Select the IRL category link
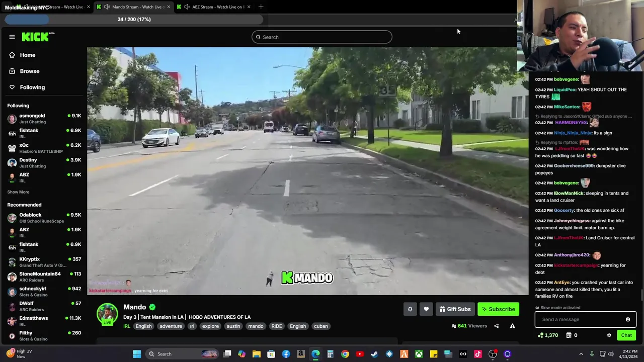The height and width of the screenshot is (362, 644). 127,326
